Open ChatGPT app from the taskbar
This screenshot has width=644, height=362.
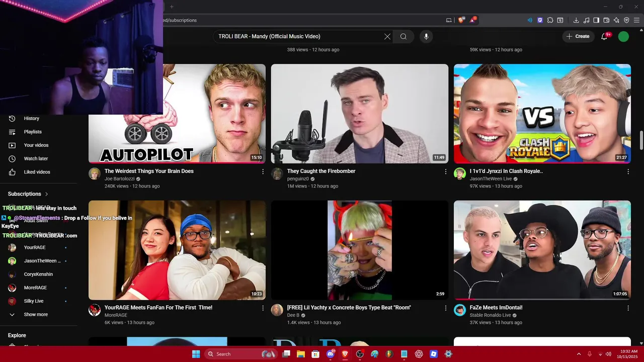pos(419,354)
